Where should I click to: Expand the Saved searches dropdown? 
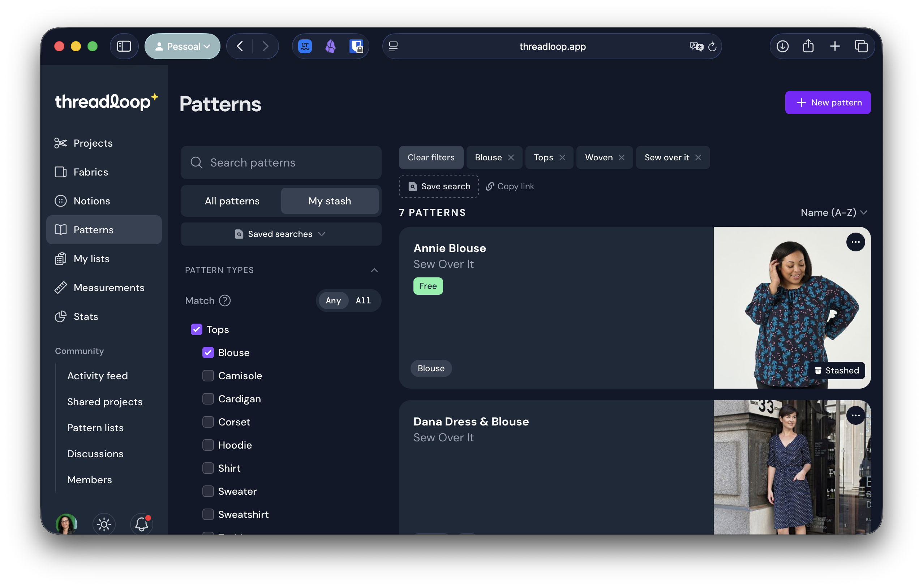pyautogui.click(x=280, y=234)
